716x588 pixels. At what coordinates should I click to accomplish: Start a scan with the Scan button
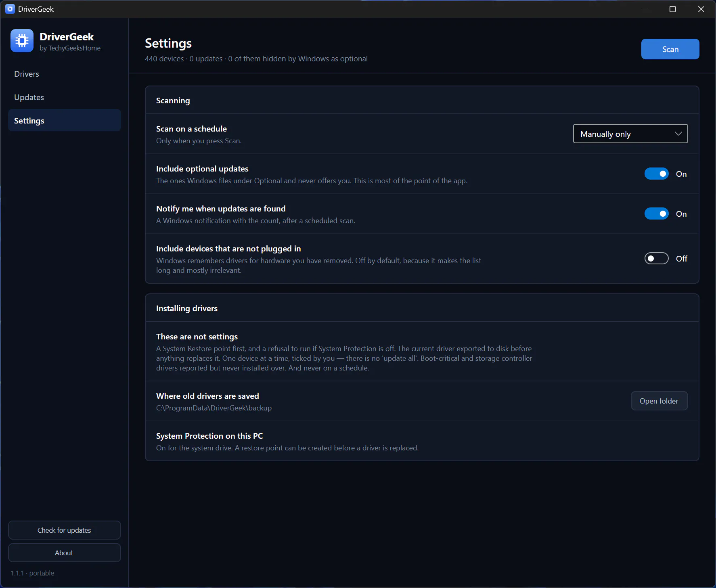tap(670, 49)
